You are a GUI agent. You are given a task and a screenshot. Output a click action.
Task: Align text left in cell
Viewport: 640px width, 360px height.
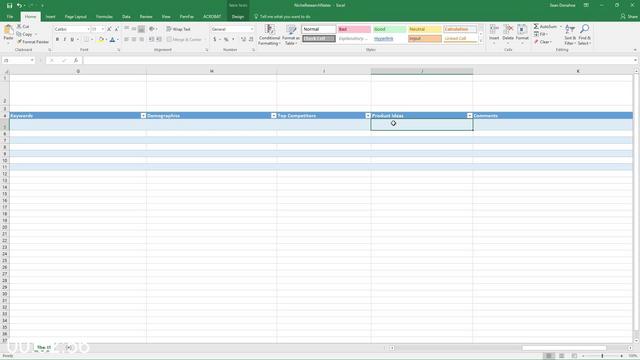click(x=127, y=40)
